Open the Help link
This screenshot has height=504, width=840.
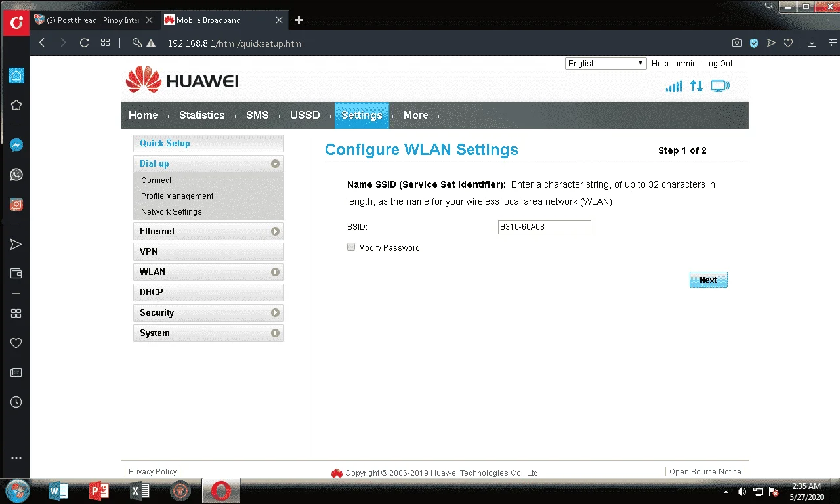[660, 64]
